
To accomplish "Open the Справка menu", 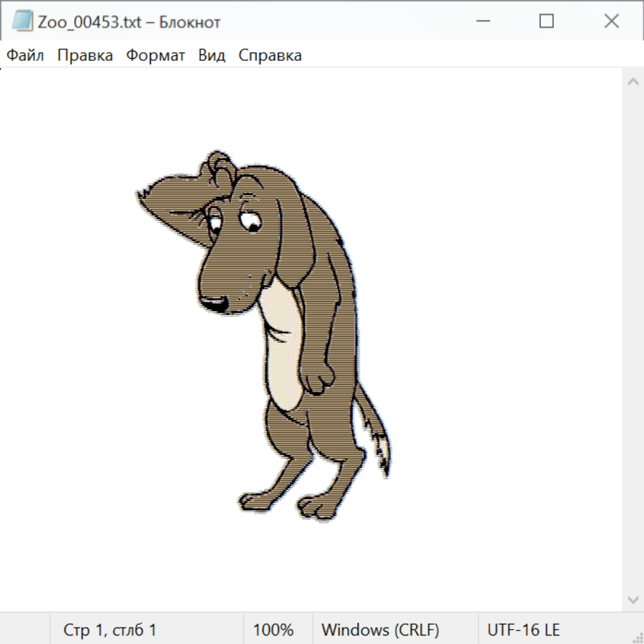I will click(x=270, y=56).
